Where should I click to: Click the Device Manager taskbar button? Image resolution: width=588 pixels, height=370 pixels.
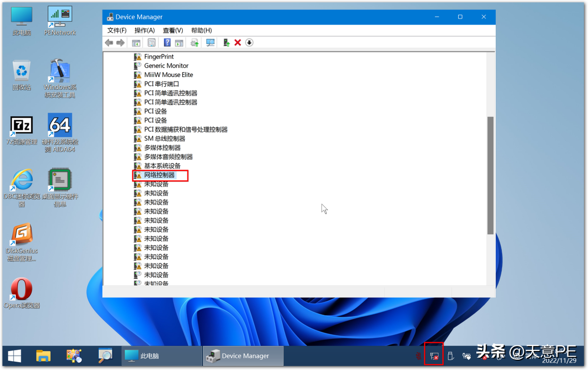point(243,356)
